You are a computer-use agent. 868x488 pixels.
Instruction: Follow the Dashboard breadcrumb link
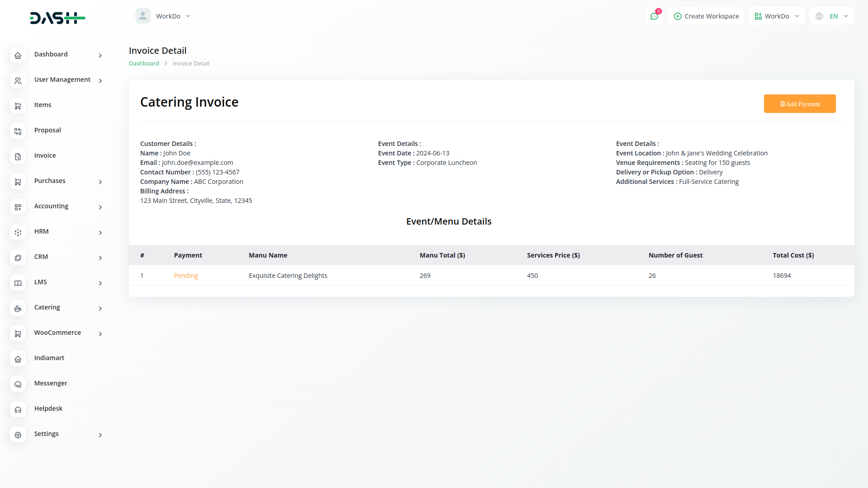144,64
